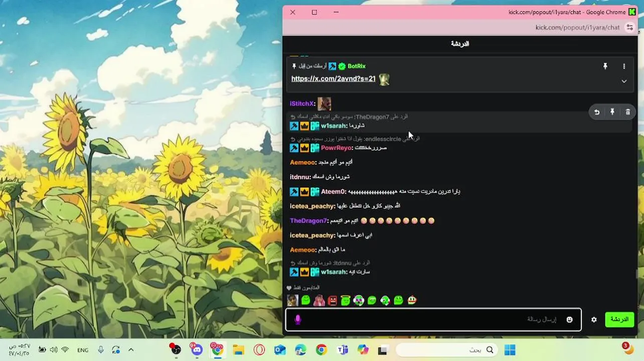This screenshot has height=361, width=644.
Task: Click the Aemeoo username on the first Aemeoo message
Action: [302, 162]
